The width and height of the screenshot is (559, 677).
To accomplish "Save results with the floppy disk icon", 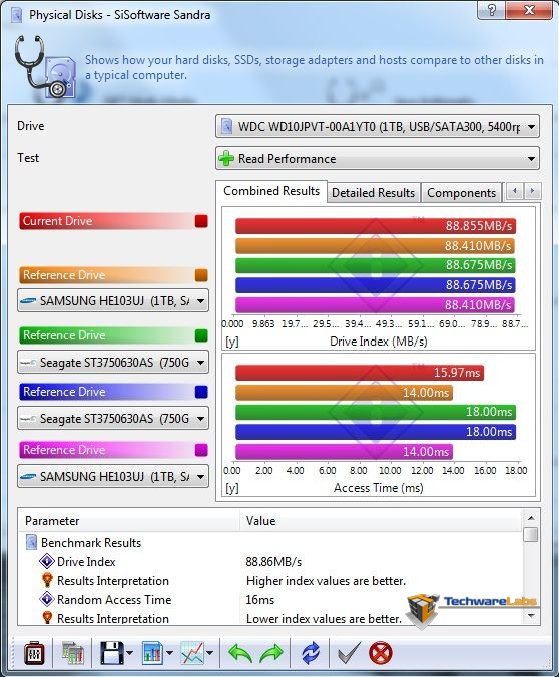I will click(112, 653).
